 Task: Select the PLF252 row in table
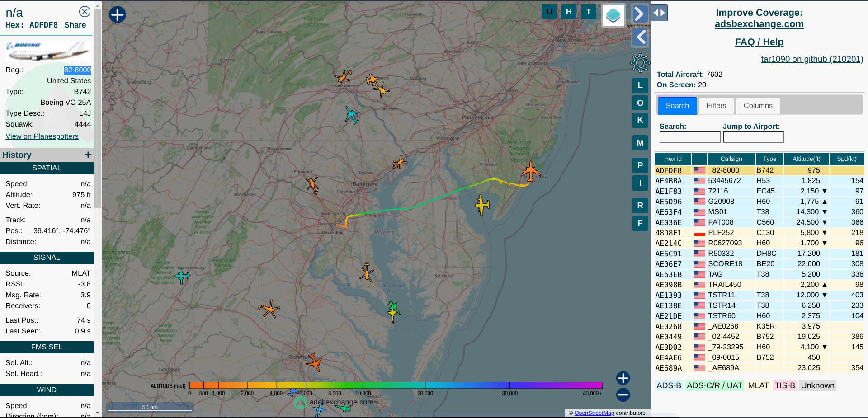759,233
